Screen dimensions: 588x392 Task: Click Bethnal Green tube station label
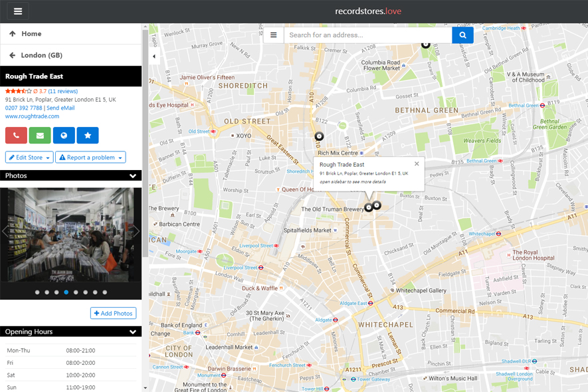[524, 106]
